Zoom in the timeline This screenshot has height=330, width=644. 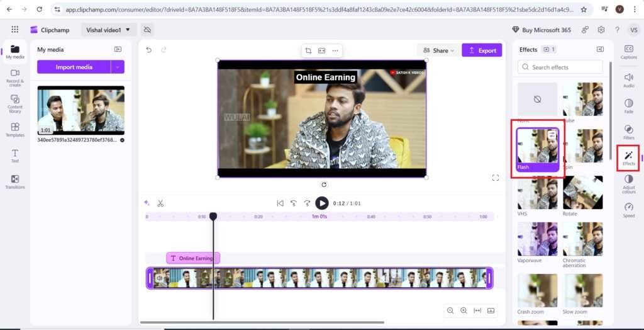[464, 310]
